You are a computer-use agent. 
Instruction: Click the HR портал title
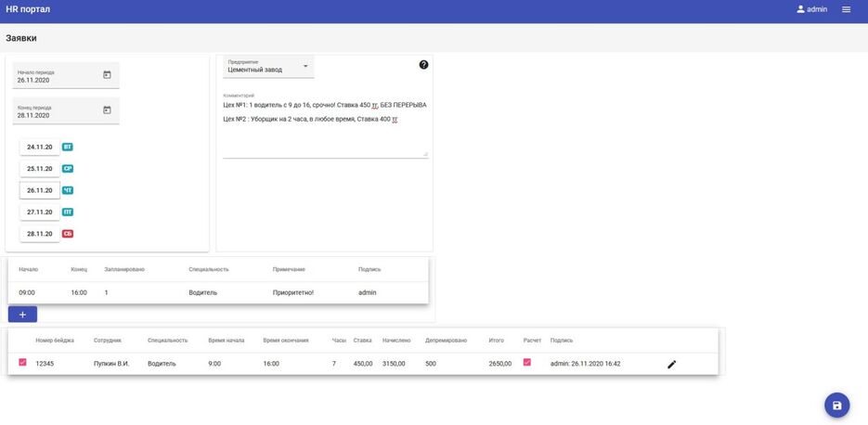pyautogui.click(x=28, y=9)
